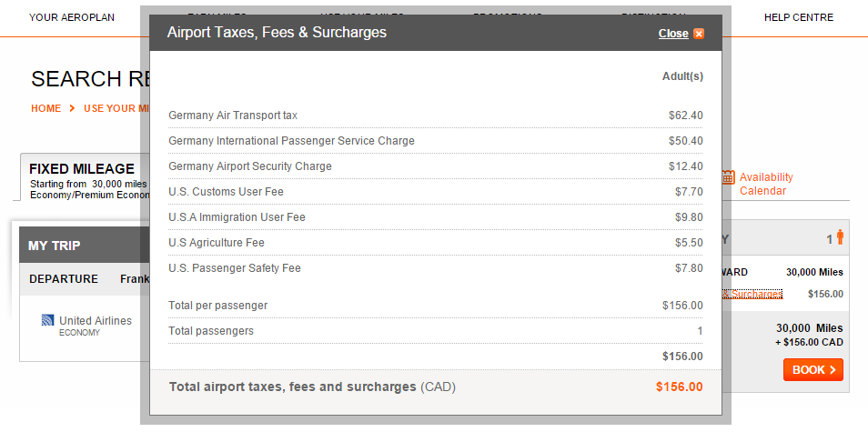Image resolution: width=868 pixels, height=432 pixels.
Task: Click U.S. Passenger Safety Fee label
Action: 235,268
